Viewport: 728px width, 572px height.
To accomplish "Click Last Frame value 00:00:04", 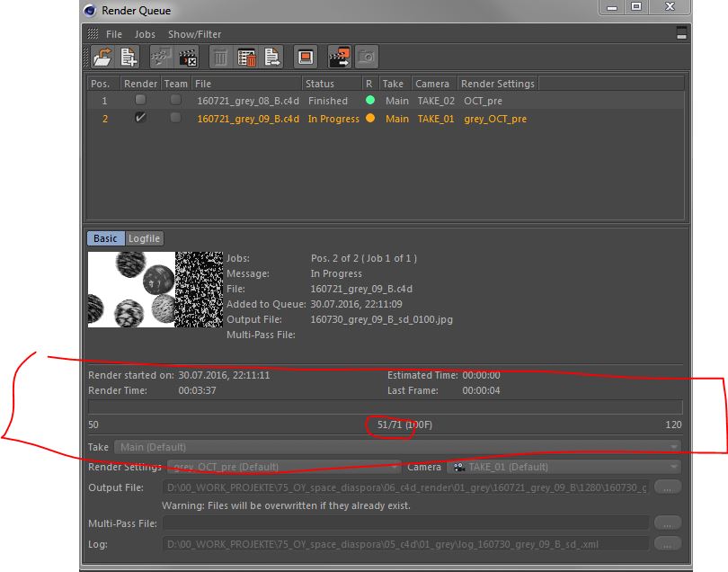I will (481, 391).
